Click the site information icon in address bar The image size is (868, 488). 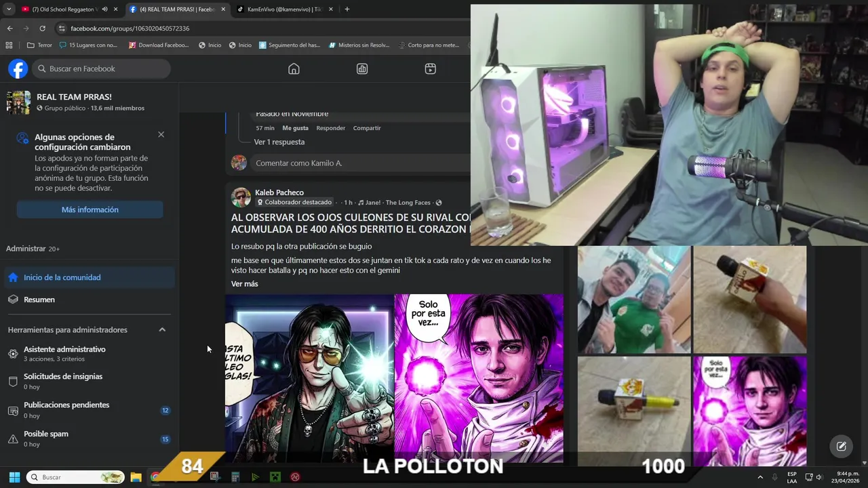pyautogui.click(x=62, y=28)
